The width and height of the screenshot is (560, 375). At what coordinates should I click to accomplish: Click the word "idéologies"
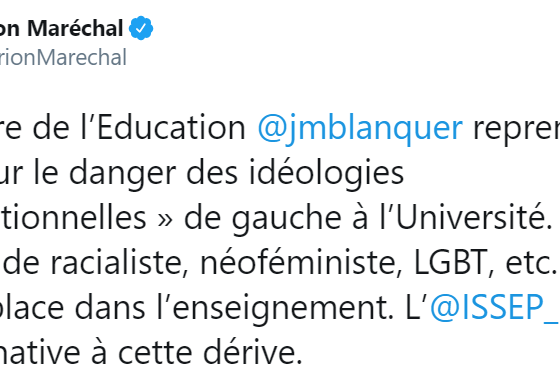point(326,174)
